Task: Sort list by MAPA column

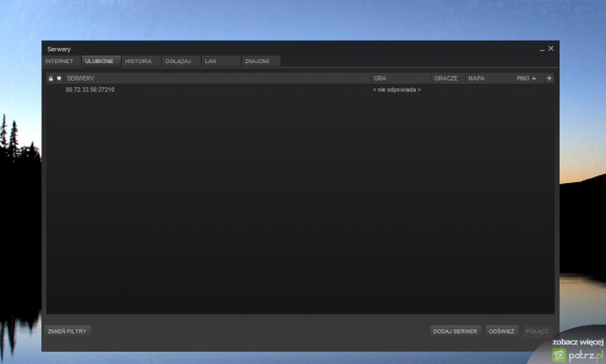Action: tap(476, 78)
